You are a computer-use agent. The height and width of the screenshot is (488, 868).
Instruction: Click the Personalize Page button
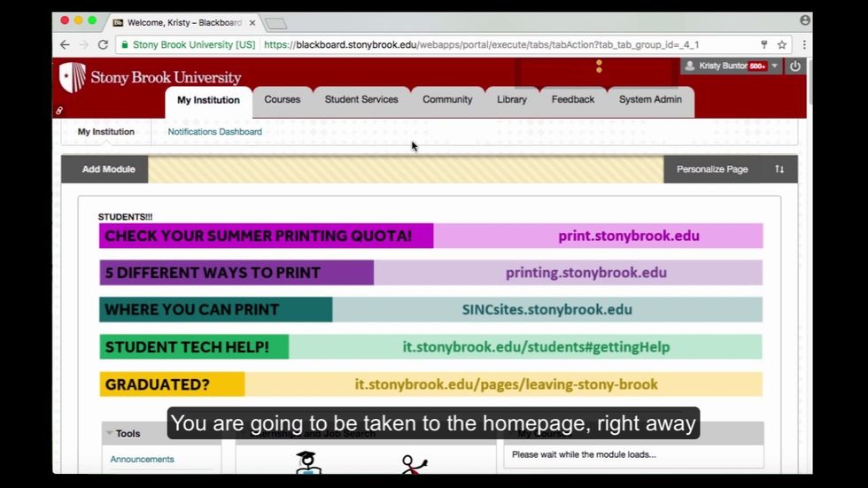712,169
